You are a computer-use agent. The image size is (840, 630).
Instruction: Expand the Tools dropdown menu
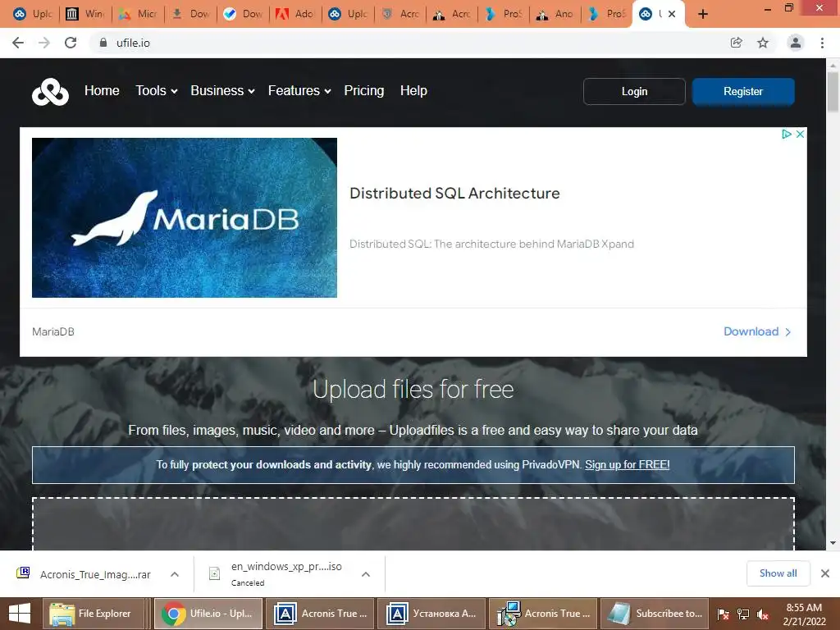click(x=156, y=90)
